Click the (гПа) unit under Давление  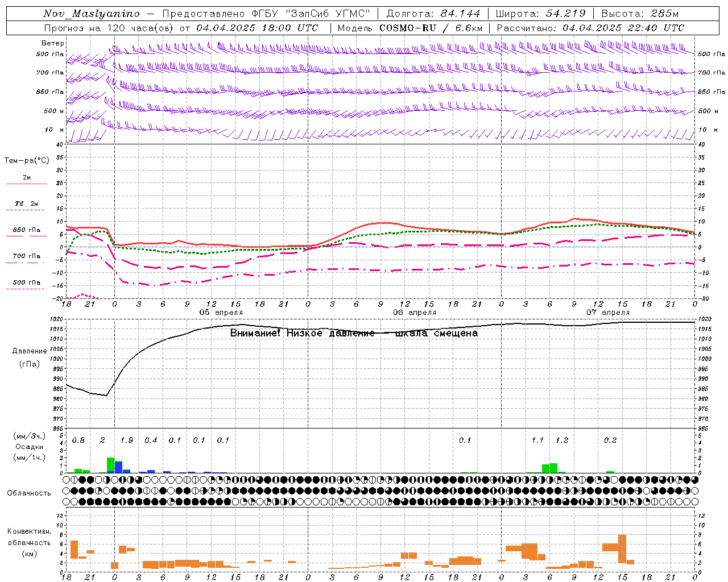(x=30, y=364)
